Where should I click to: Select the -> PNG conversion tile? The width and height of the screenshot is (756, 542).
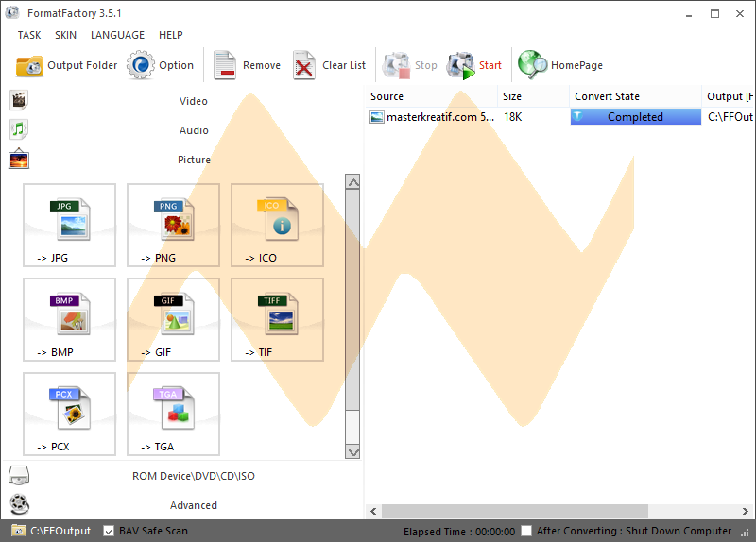coord(173,225)
